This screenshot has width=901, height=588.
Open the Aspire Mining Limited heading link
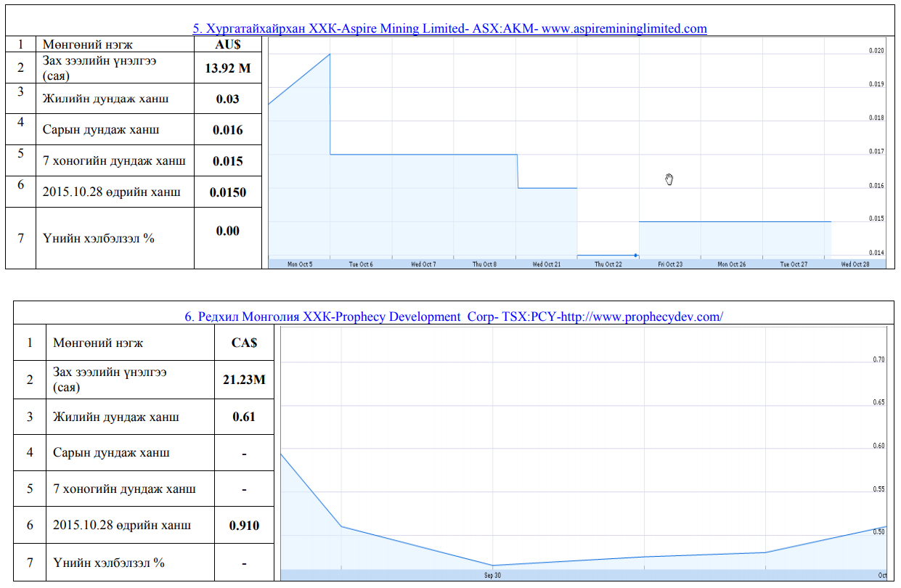(x=449, y=28)
